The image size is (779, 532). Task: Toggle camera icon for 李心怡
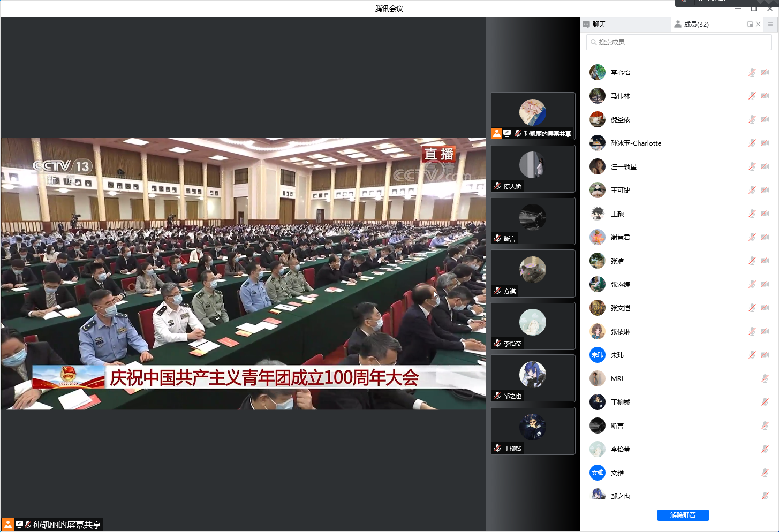click(765, 72)
